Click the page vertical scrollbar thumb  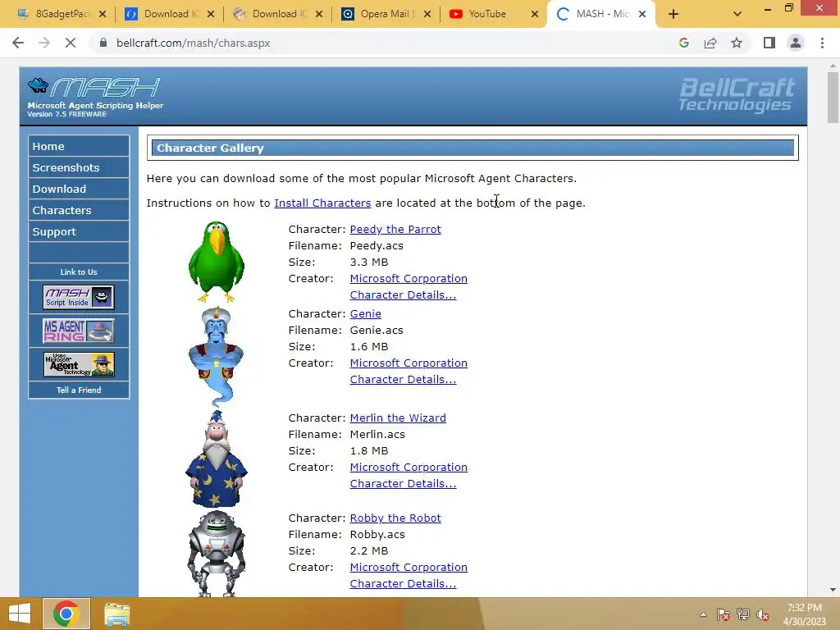[833, 98]
